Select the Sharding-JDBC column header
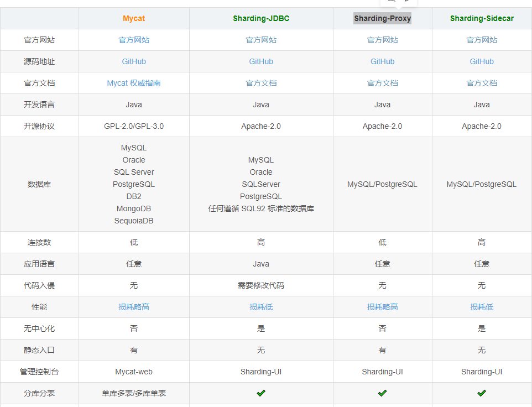This screenshot has width=532, height=407. [261, 18]
